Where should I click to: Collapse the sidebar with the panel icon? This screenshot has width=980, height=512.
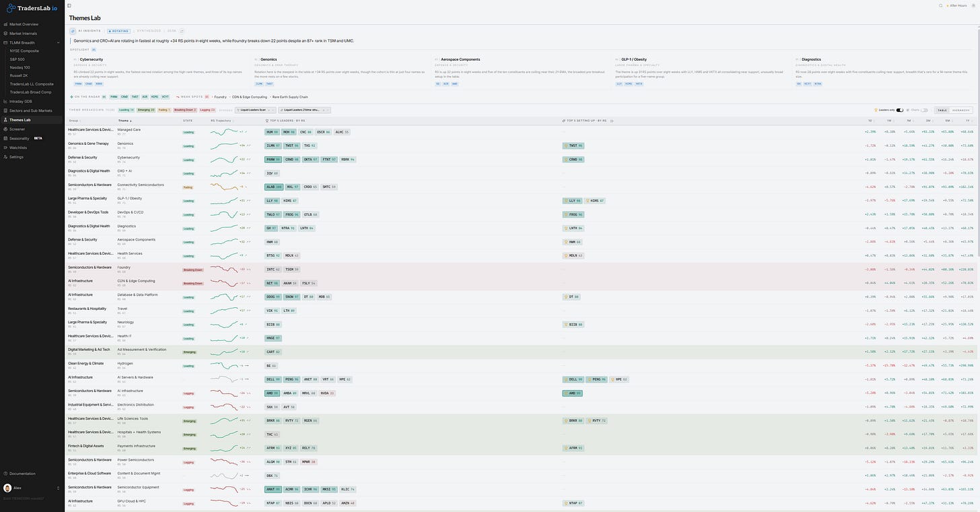coord(69,5)
